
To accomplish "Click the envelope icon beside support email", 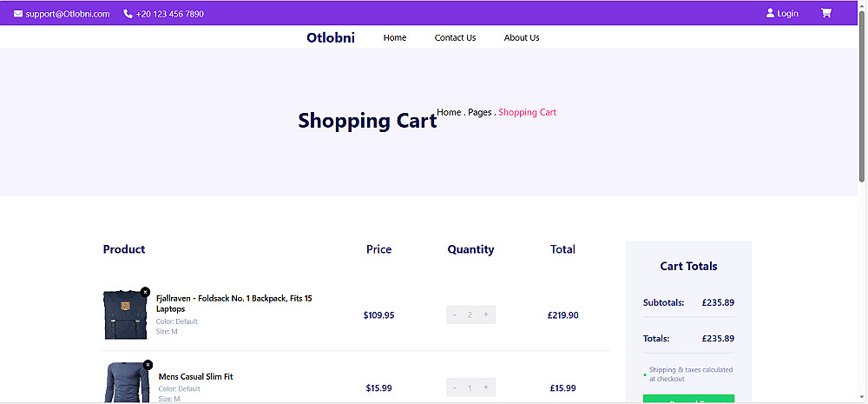I will click(18, 14).
